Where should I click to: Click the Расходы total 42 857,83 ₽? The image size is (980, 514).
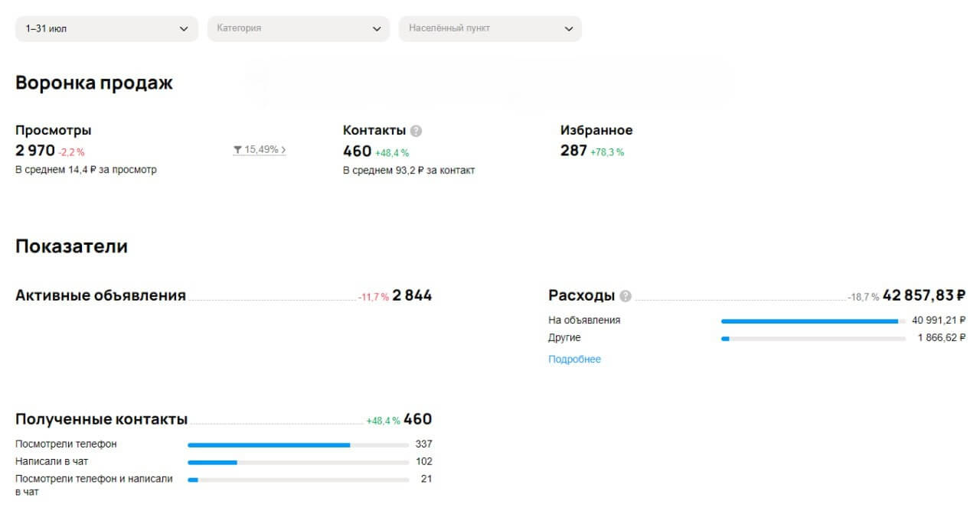(x=924, y=295)
